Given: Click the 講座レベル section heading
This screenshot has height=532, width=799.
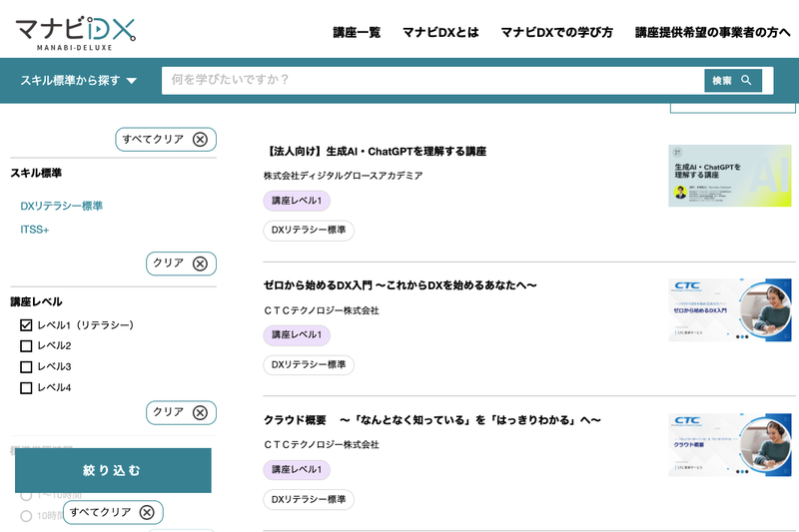Looking at the screenshot, I should click(36, 301).
